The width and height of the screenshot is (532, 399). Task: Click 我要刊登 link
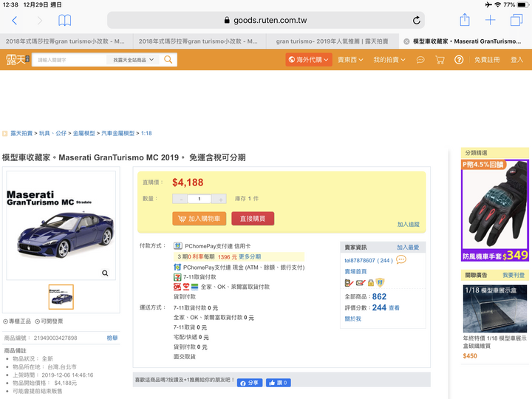[514, 275]
